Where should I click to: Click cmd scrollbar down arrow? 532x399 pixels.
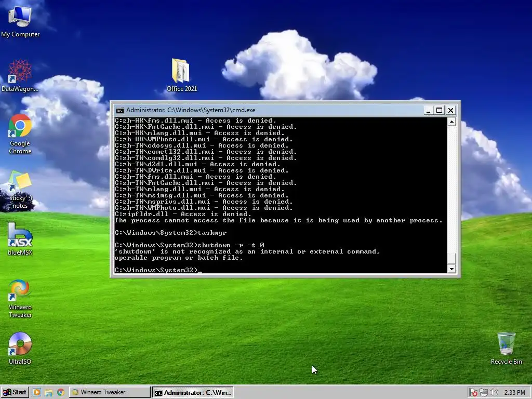(x=451, y=269)
